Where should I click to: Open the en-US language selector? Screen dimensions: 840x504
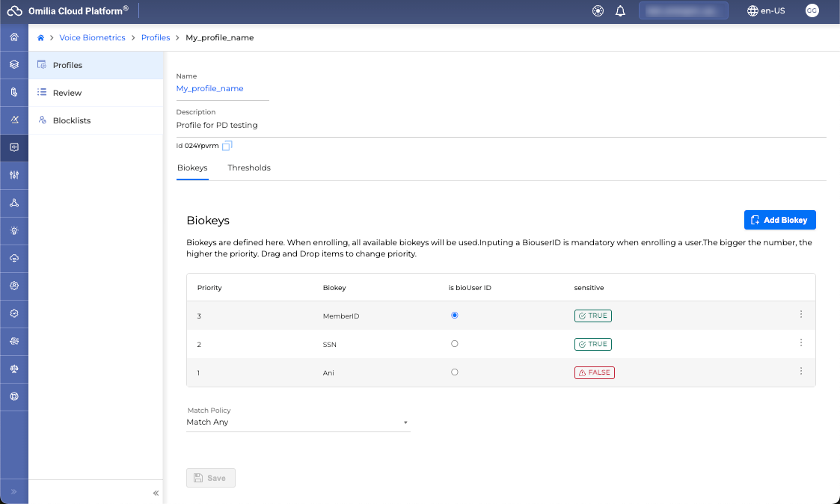point(766,11)
